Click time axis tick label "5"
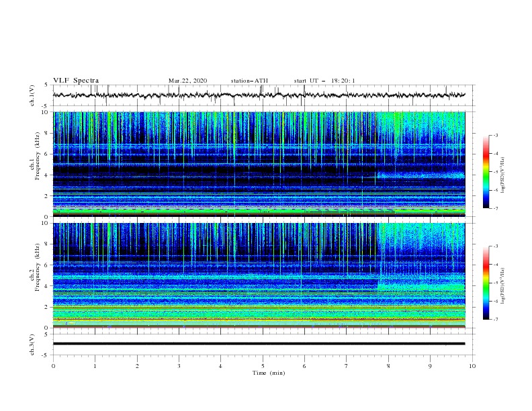The height and width of the screenshot is (411, 532). [263, 366]
